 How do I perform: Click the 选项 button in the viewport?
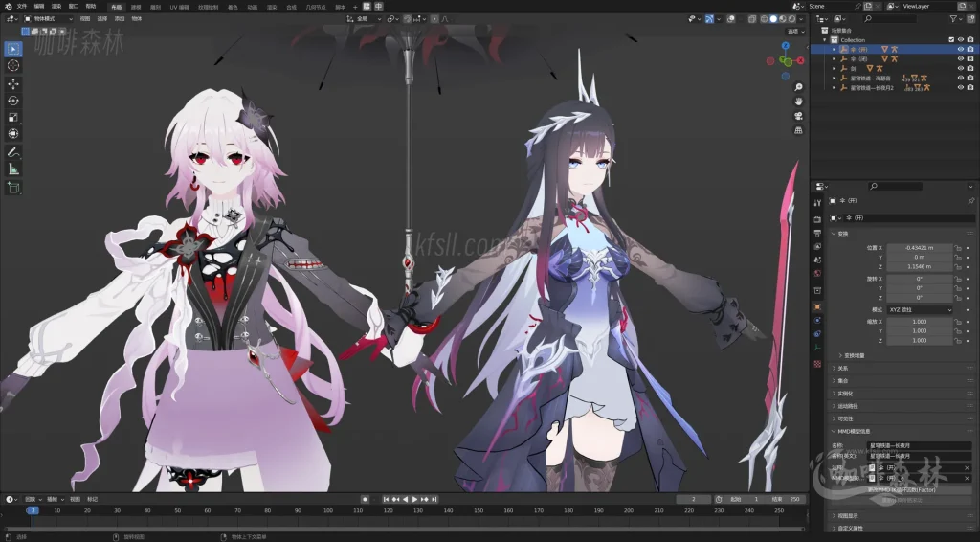(795, 31)
